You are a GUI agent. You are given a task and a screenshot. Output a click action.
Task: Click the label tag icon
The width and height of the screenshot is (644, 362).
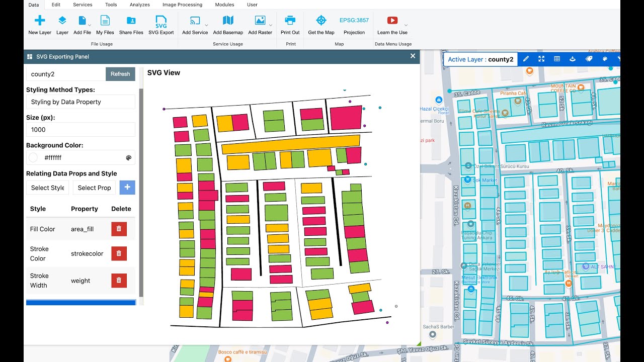pyautogui.click(x=589, y=59)
